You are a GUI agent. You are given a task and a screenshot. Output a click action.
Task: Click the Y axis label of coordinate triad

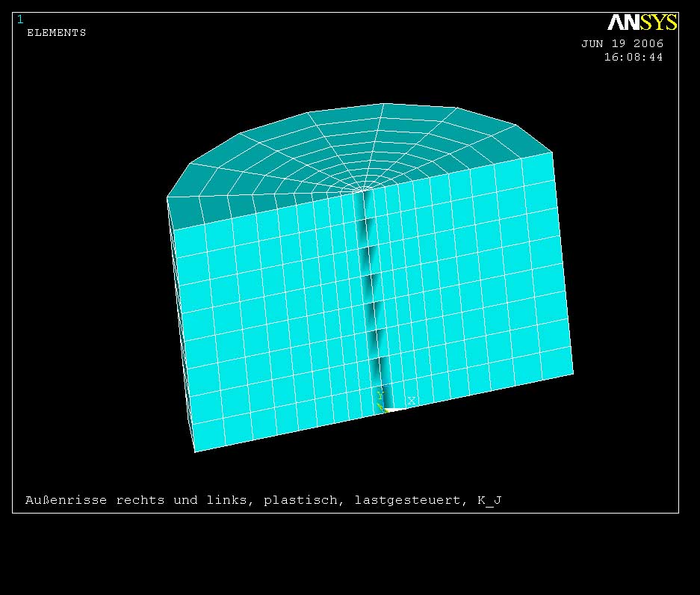380,395
